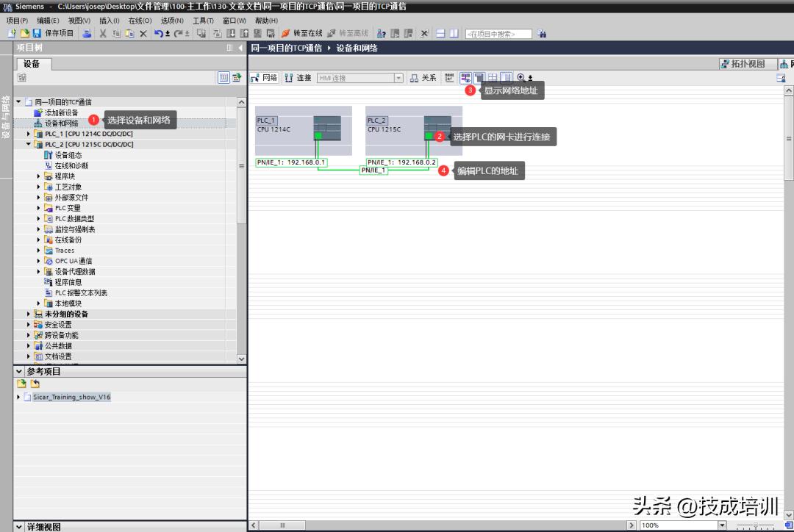Open the 插入(I) menu
This screenshot has height=532, width=794.
pyautogui.click(x=110, y=21)
